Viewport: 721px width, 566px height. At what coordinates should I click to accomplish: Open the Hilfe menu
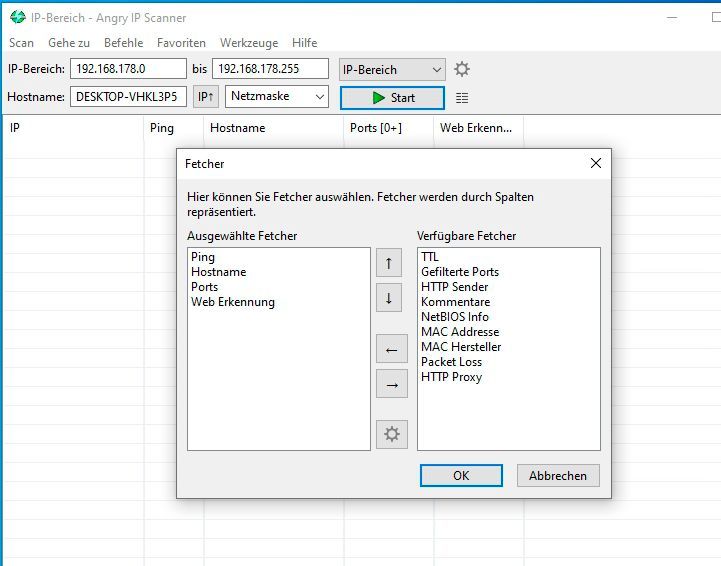pyautogui.click(x=304, y=43)
